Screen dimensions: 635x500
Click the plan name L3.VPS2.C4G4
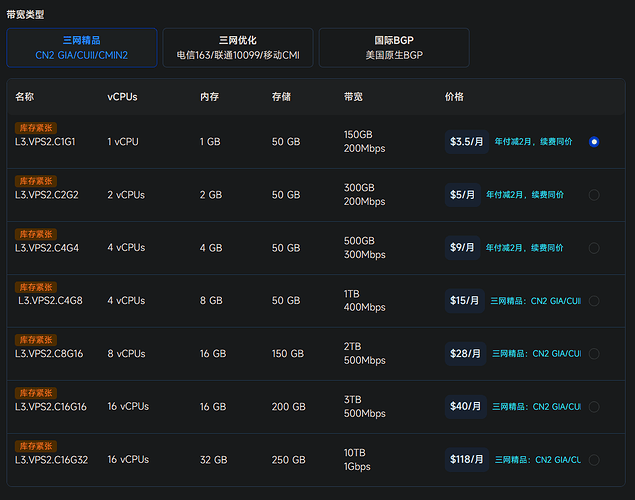[47, 248]
